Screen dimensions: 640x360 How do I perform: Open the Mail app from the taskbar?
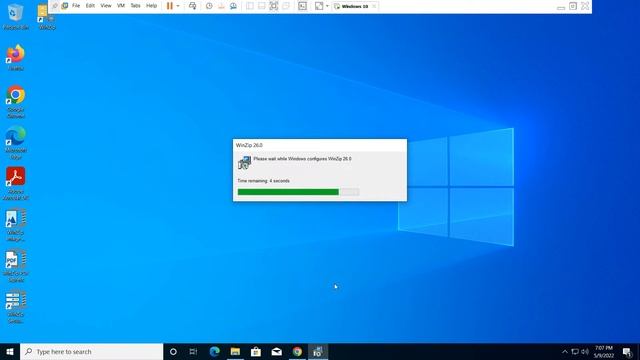276,351
